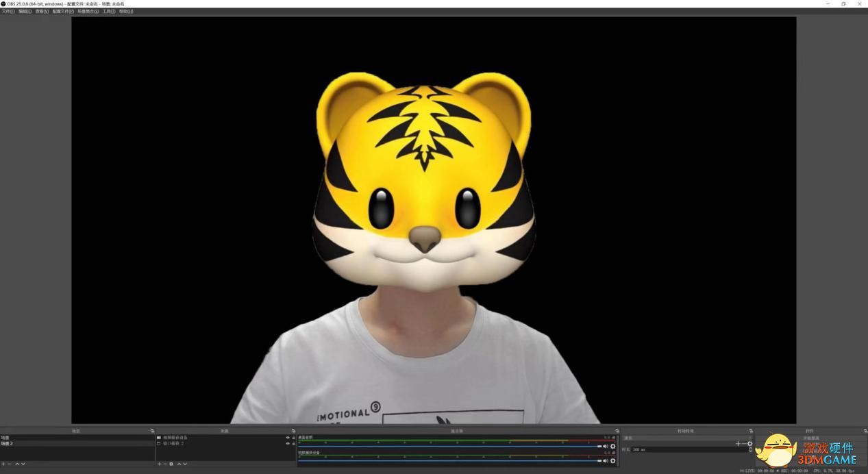Toggle visibility of 视频捕获设备 source
Viewport: 868px width, 474px height.
point(288,437)
